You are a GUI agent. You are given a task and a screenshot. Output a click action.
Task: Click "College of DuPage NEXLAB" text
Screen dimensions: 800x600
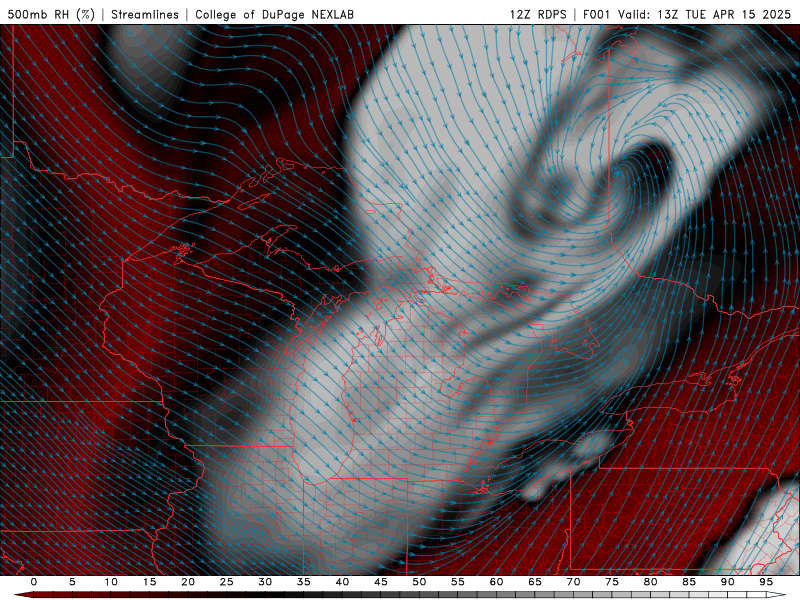click(274, 14)
